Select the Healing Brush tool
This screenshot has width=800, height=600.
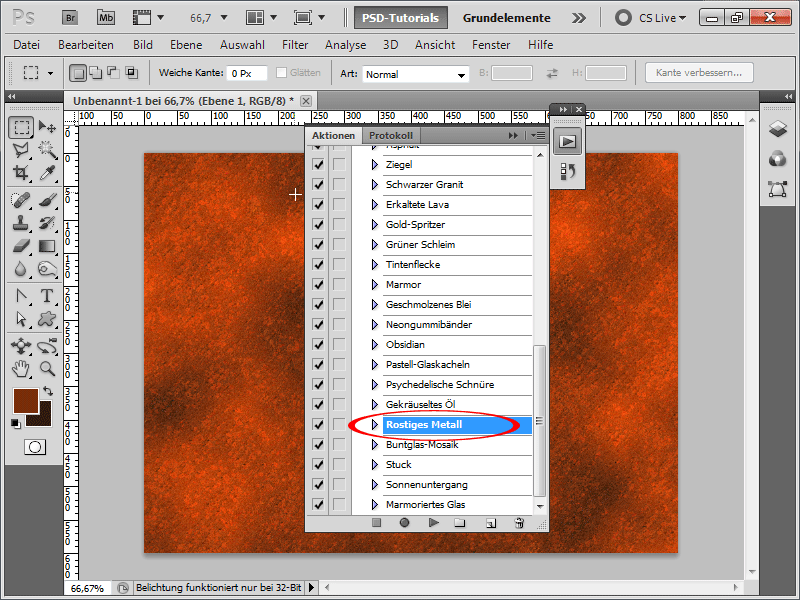21,200
